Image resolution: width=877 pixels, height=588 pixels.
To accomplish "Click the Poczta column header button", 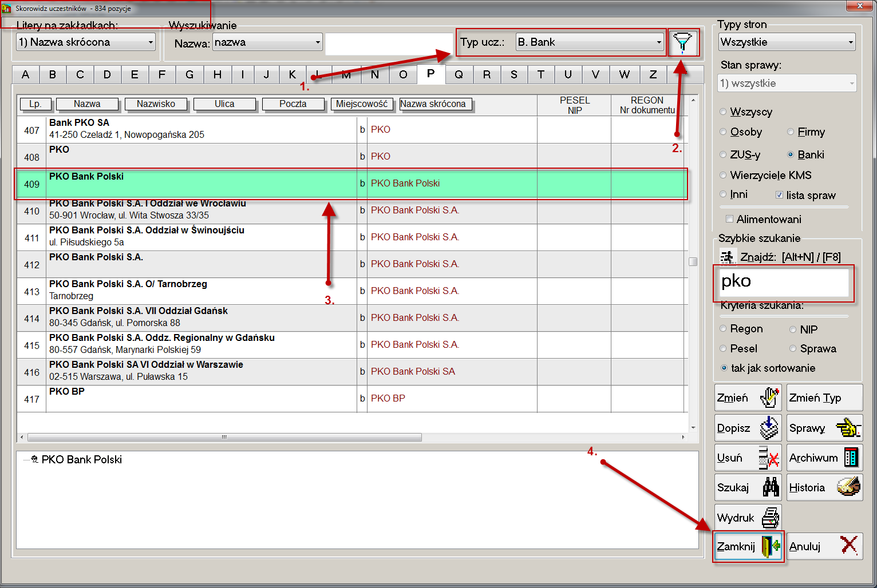I will click(293, 104).
